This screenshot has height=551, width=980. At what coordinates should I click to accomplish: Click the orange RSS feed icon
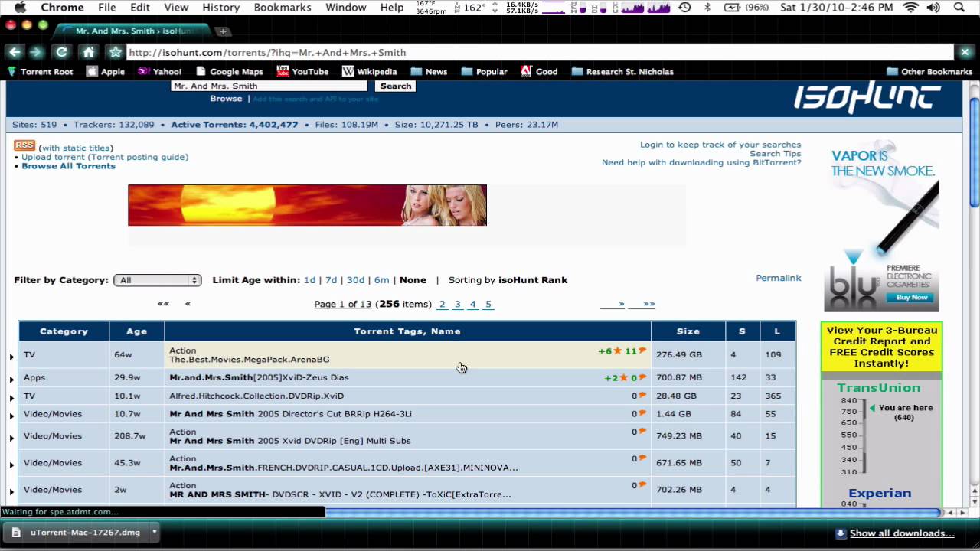click(x=24, y=145)
